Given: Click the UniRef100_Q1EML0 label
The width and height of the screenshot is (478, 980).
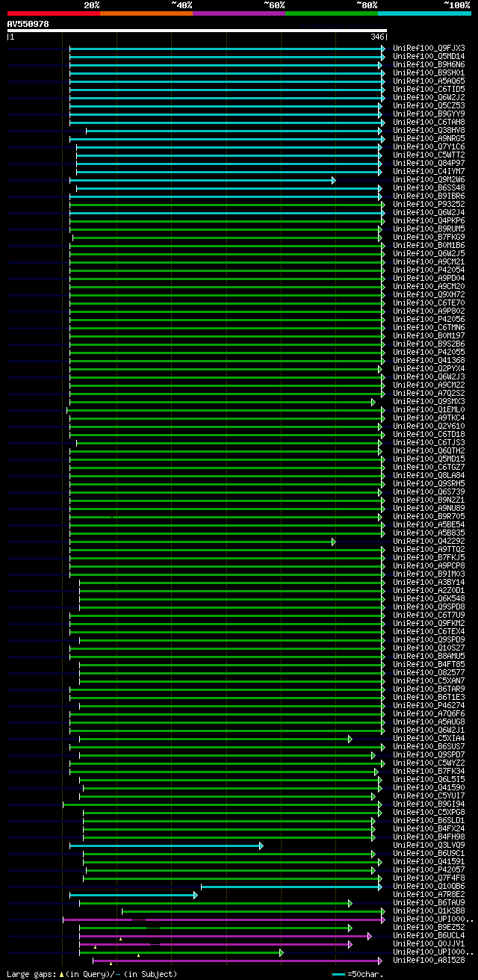Looking at the screenshot, I should pyautogui.click(x=429, y=409).
